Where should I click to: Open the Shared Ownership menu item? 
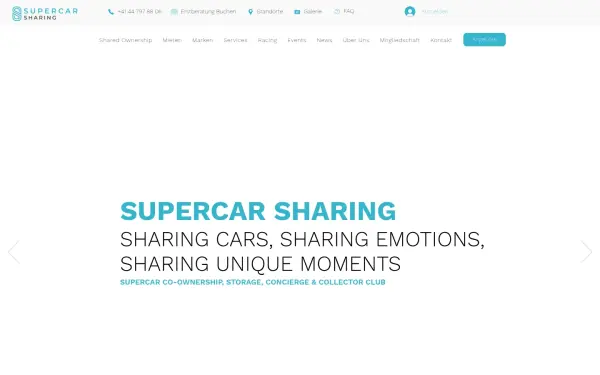126,40
